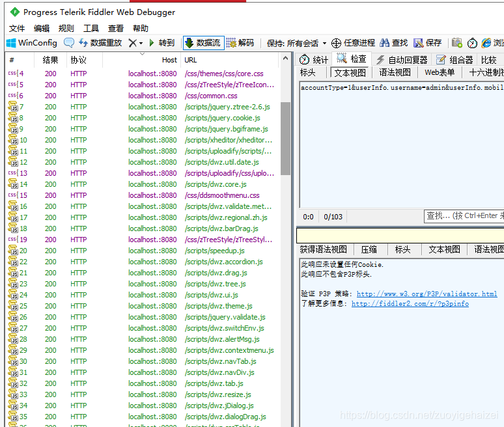Open the Keep: All sessions (保持) dropdown
This screenshot has width=504, height=427.
pos(296,43)
